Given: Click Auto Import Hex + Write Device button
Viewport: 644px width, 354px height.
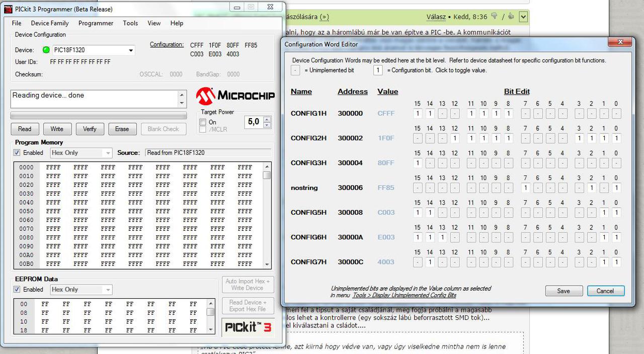Looking at the screenshot, I should coord(248,285).
